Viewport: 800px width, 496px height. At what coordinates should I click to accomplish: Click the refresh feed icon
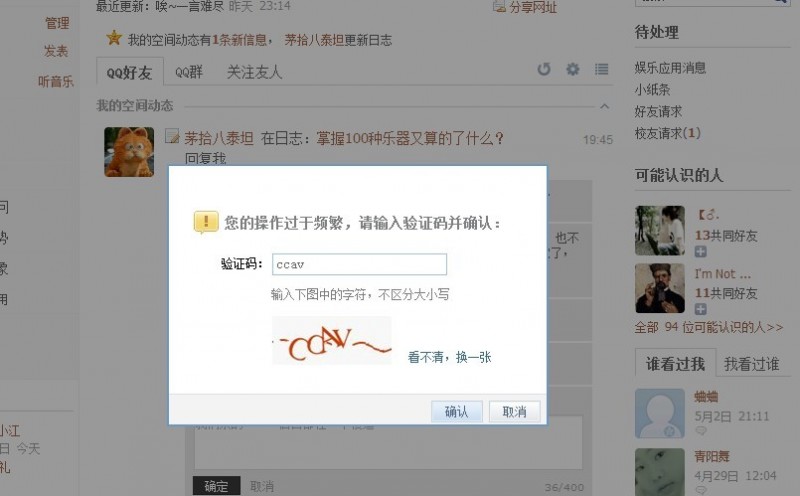coord(544,69)
